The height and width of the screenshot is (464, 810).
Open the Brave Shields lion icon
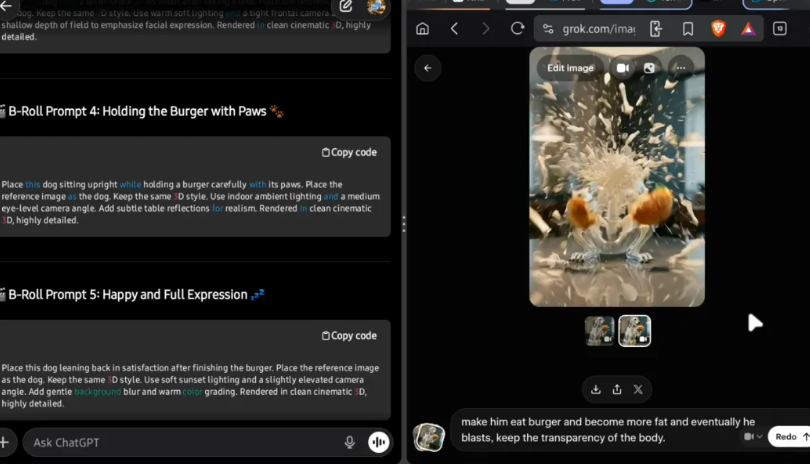718,29
